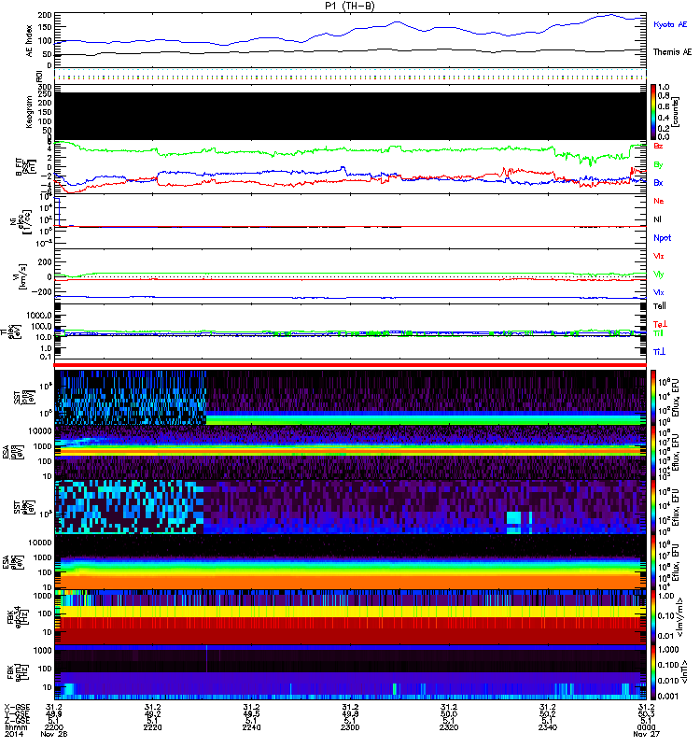Click the horizontal red bar above SST panel
Image resolution: width=700 pixels, height=747 pixels.
click(x=351, y=365)
